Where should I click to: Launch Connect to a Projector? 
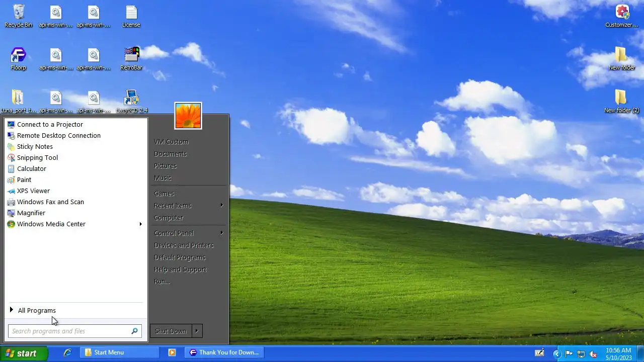coord(76,124)
